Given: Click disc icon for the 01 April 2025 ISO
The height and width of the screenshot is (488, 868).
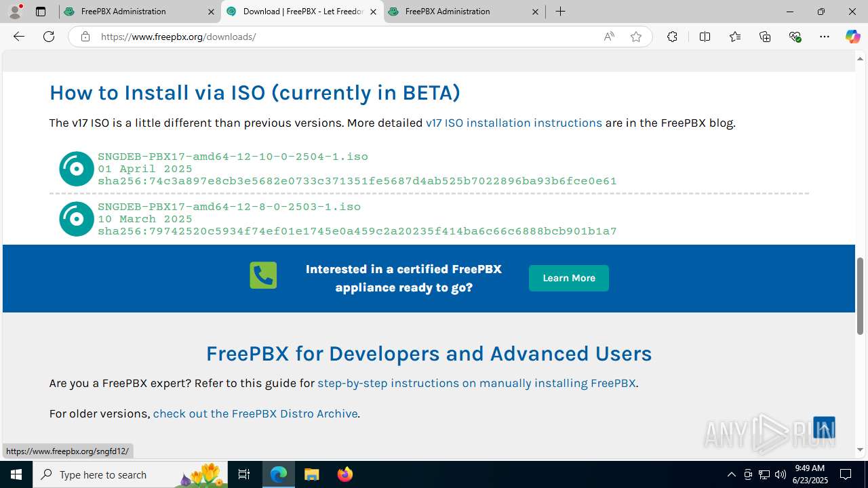Looking at the screenshot, I should point(76,169).
